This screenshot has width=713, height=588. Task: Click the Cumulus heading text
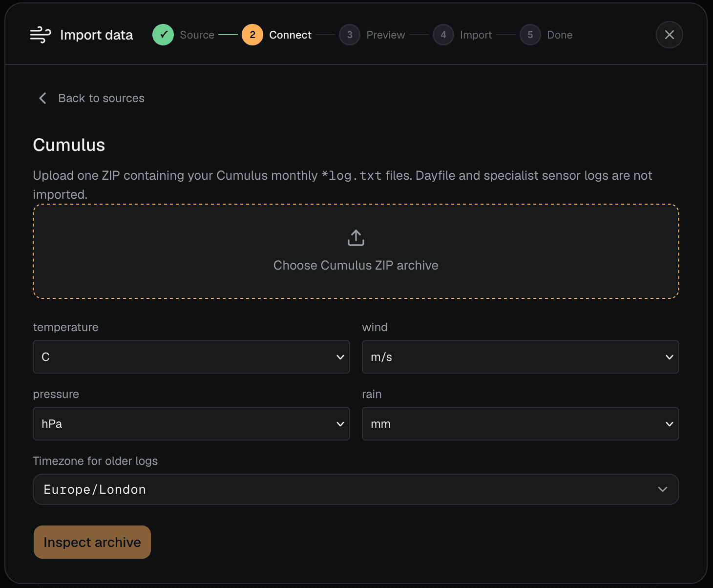pos(69,145)
